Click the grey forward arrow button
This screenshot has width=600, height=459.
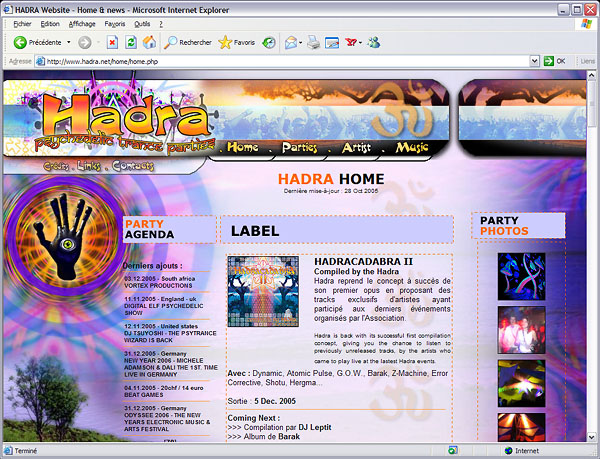[x=85, y=42]
